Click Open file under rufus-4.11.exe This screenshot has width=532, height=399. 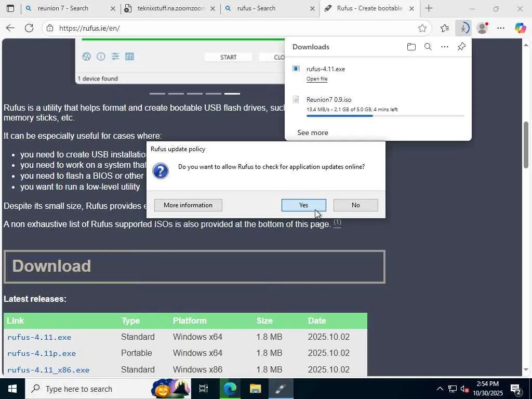317,79
